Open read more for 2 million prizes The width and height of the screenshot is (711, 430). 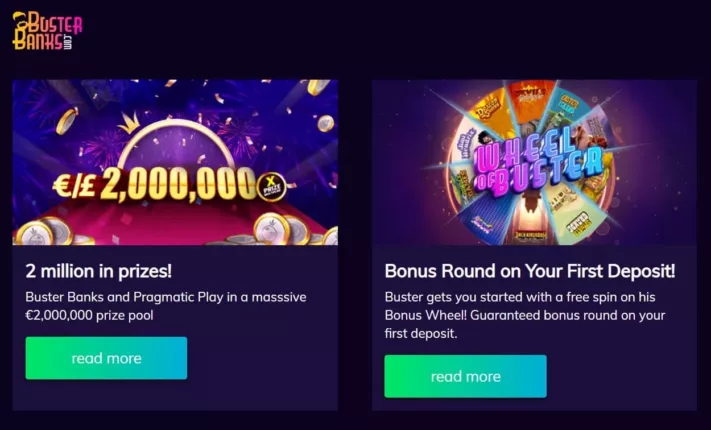106,358
